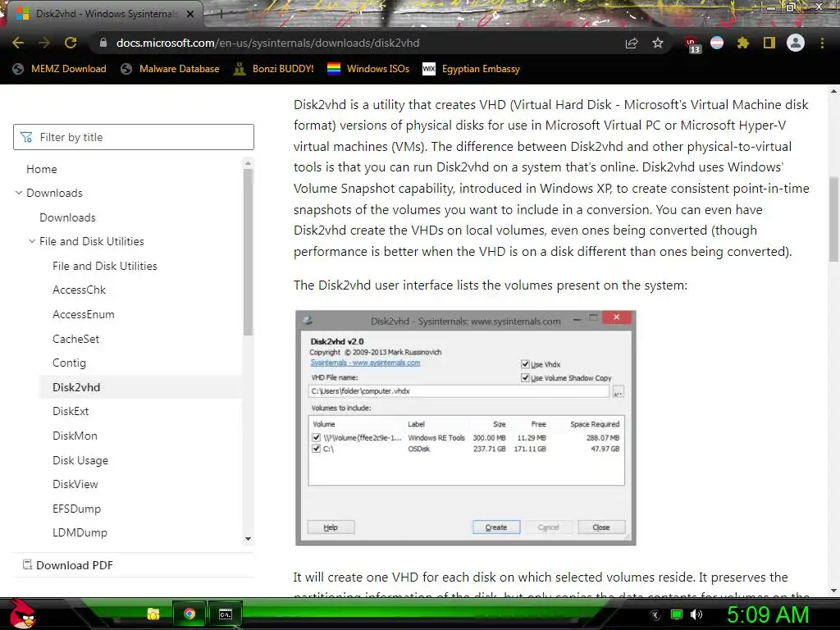The height and width of the screenshot is (630, 840).
Task: Open Bonzi BUDDY! bookmark
Action: [274, 69]
